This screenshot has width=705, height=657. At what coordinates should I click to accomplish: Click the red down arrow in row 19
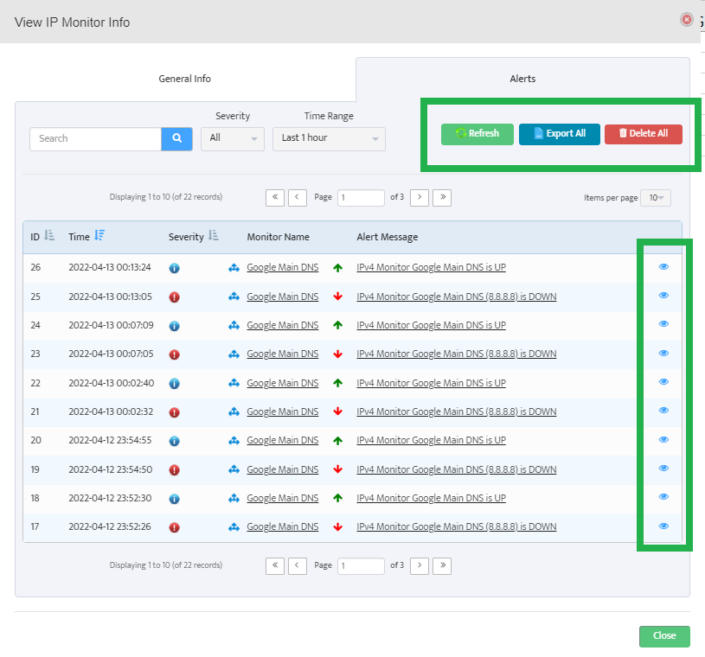(338, 469)
